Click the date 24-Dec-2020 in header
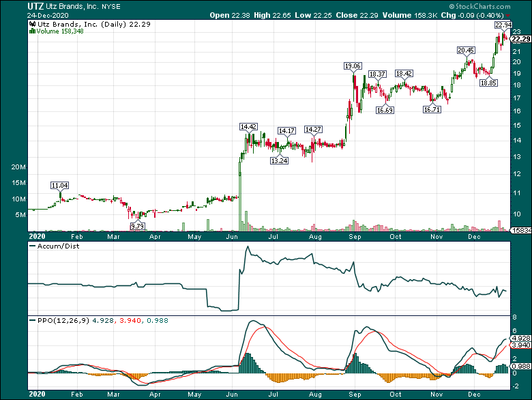Viewport: 532px width, 400px height. click(x=48, y=15)
